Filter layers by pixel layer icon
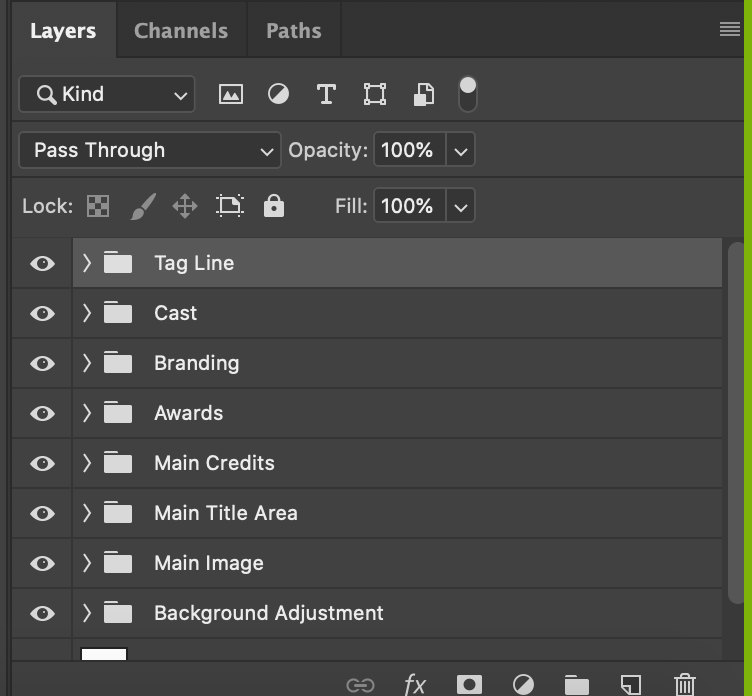The height and width of the screenshot is (696, 752). click(231, 94)
